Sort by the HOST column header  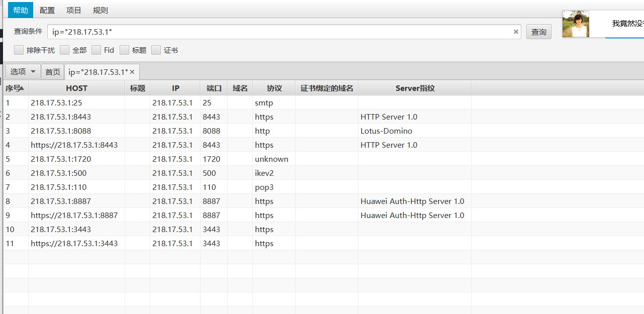(76, 88)
